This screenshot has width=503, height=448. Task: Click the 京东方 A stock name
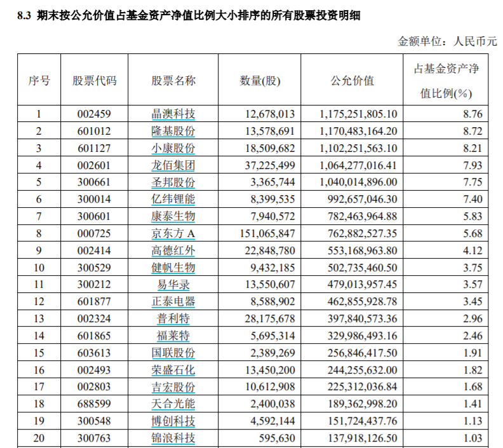pos(173,233)
